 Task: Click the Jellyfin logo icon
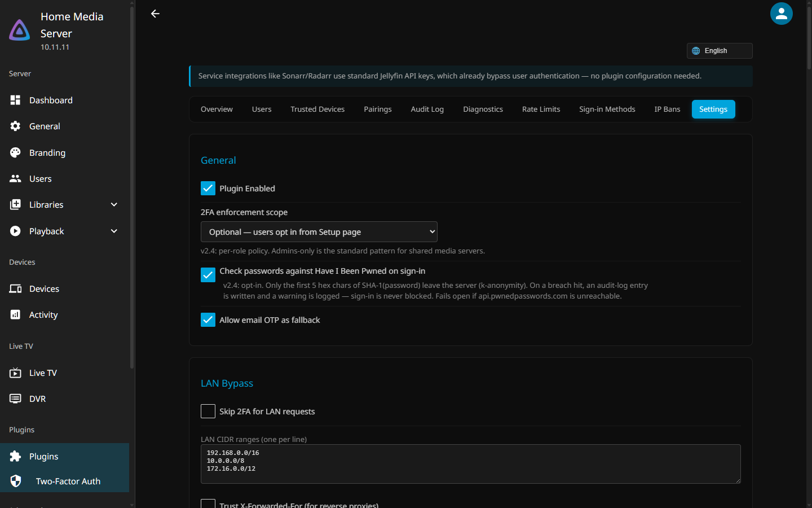coord(20,30)
